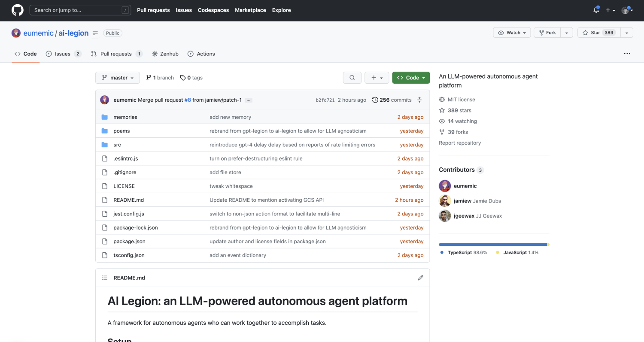The height and width of the screenshot is (342, 644).
Task: Click the search magnifier button in repo
Action: tap(352, 78)
